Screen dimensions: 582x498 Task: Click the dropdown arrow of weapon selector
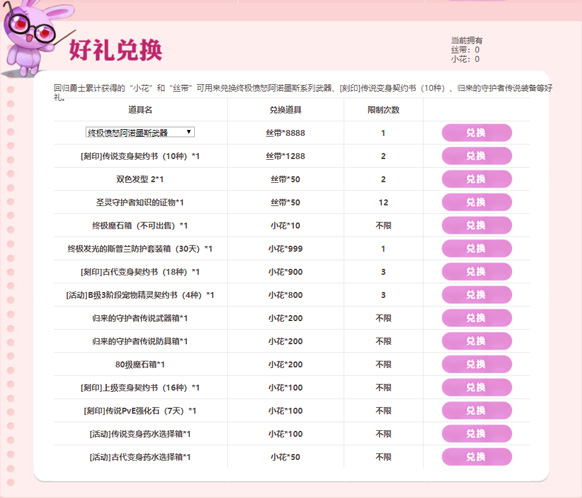pos(189,132)
